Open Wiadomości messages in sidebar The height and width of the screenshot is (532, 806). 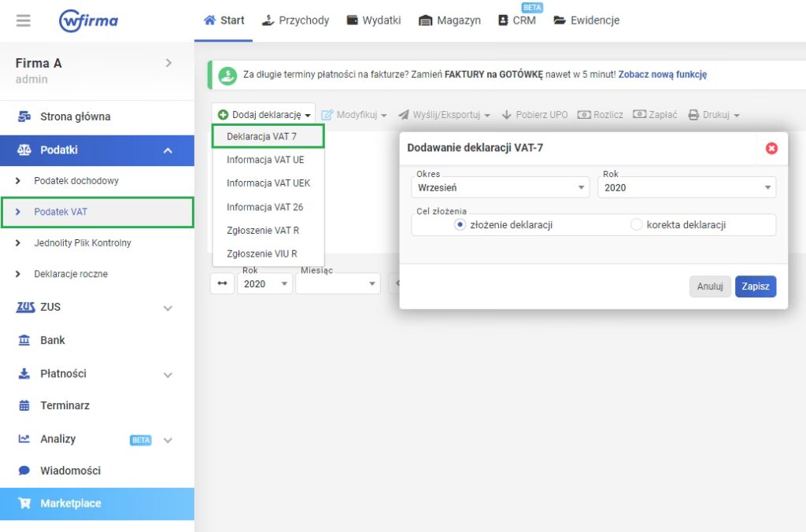pyautogui.click(x=70, y=471)
